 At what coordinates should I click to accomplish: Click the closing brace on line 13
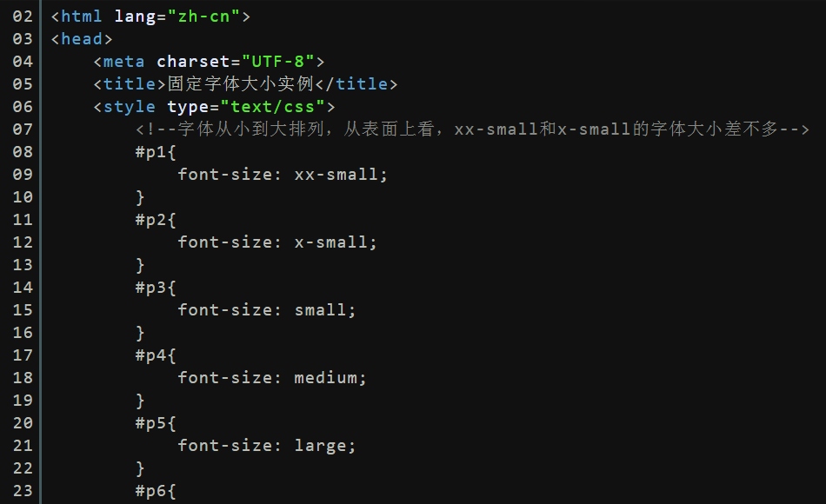click(140, 265)
